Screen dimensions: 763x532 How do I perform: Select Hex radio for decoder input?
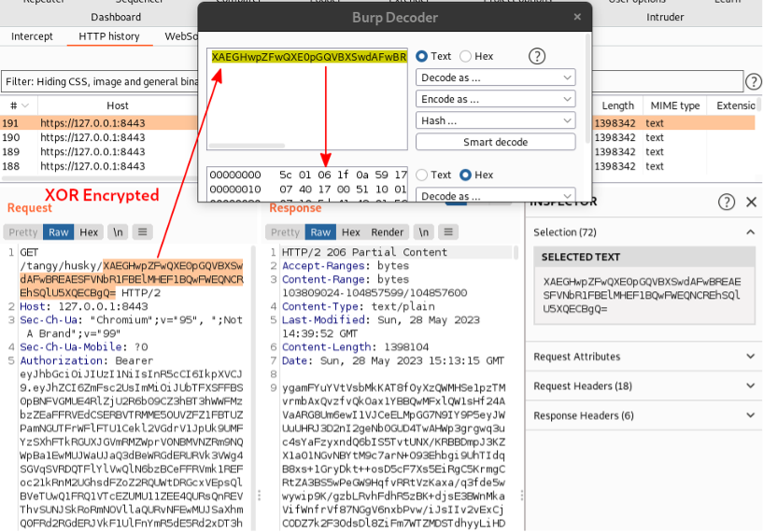(x=466, y=56)
